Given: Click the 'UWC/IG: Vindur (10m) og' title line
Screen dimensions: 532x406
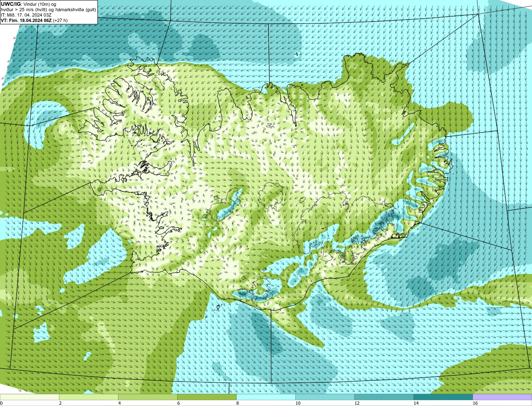Looking at the screenshot, I should tap(29, 4).
